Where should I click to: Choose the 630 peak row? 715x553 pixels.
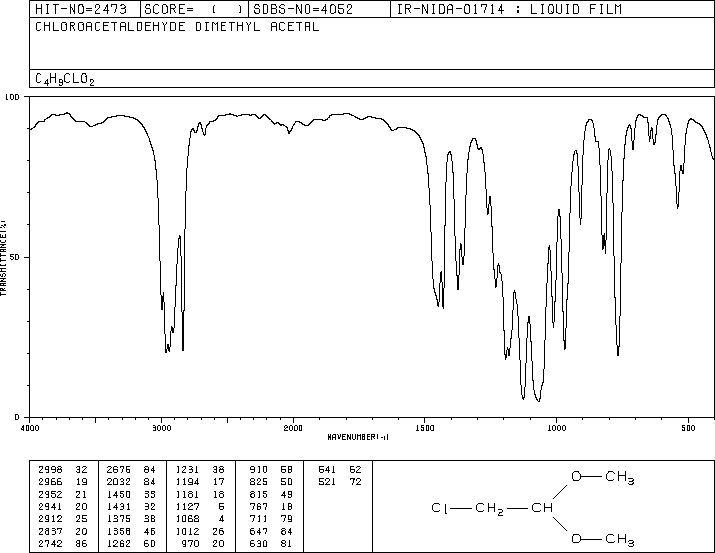271,543
